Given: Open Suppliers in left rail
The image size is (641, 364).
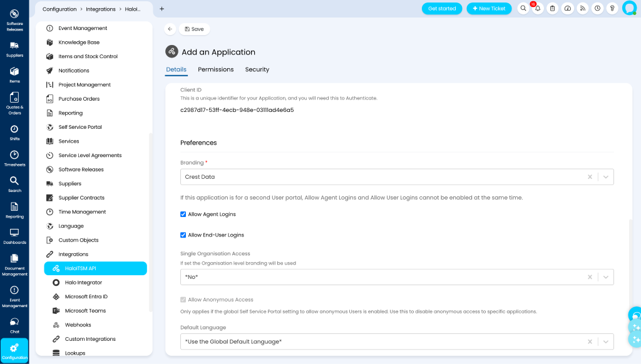Looking at the screenshot, I should pos(14,49).
